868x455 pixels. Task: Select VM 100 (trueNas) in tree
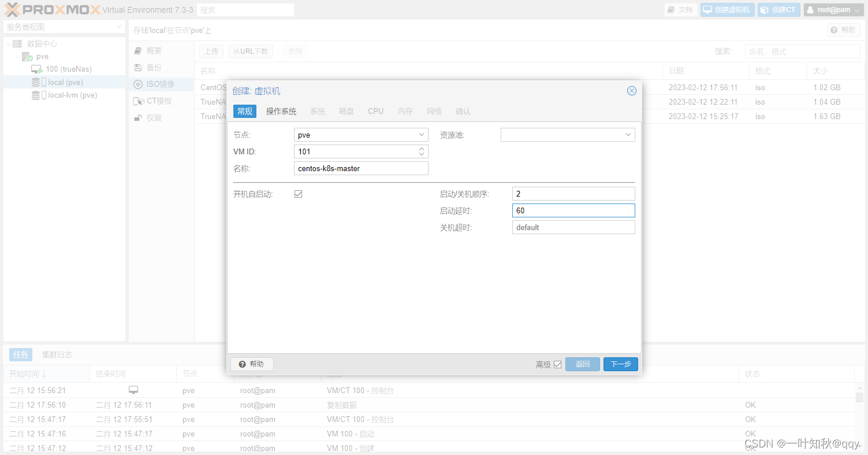[69, 69]
